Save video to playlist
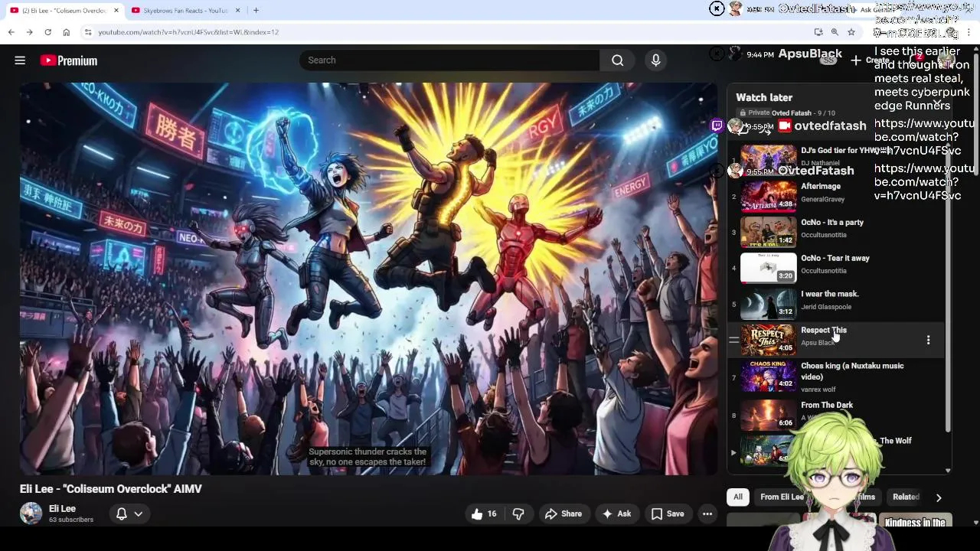 (x=668, y=514)
